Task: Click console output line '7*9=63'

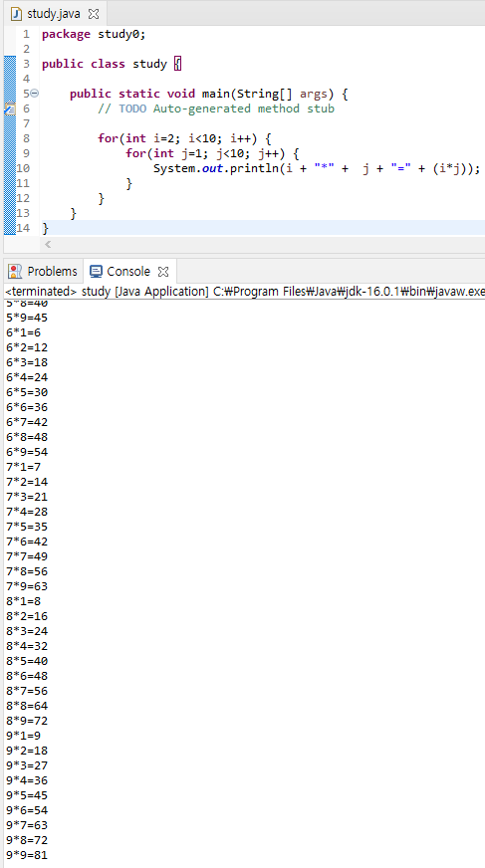Action: [x=27, y=586]
